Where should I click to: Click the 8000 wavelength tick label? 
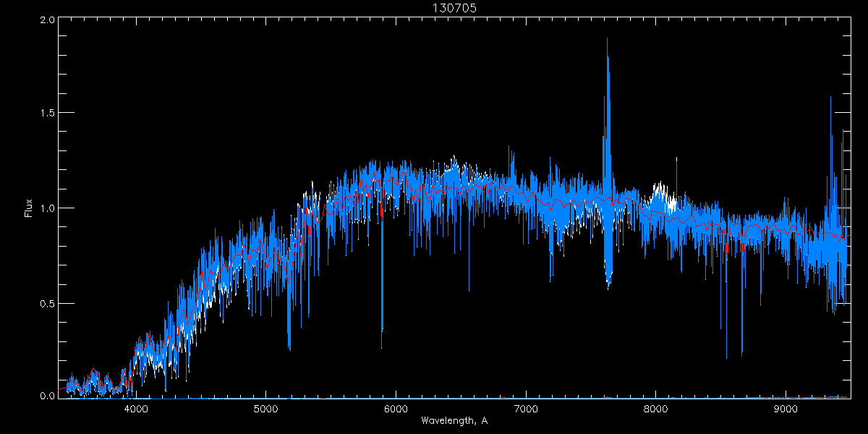pos(655,408)
